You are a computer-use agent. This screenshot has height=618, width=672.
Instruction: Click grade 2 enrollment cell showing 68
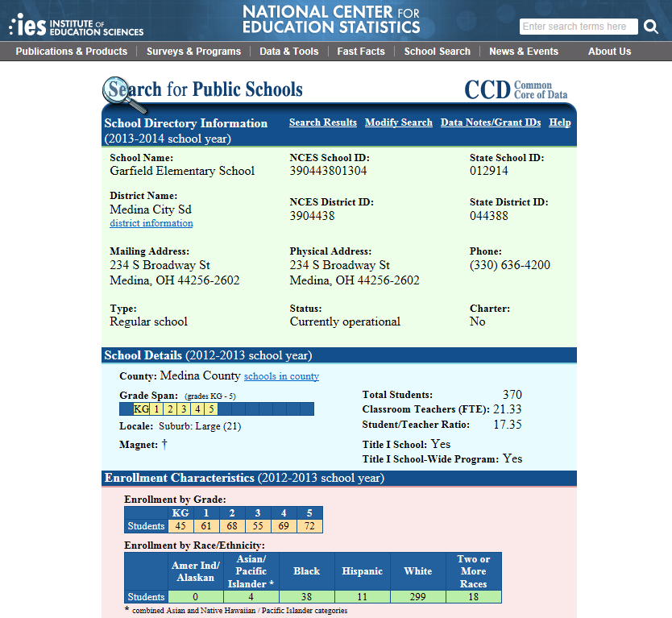(232, 526)
